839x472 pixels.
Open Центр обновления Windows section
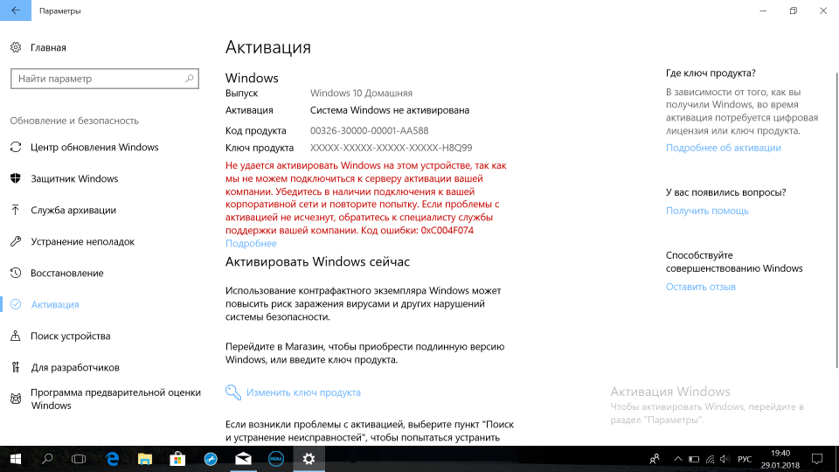[x=94, y=147]
